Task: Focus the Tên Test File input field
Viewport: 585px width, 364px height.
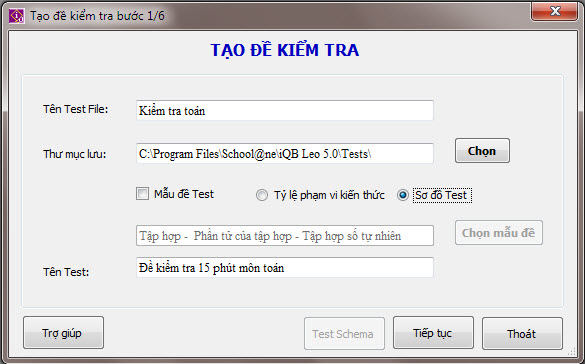Action: (285, 110)
